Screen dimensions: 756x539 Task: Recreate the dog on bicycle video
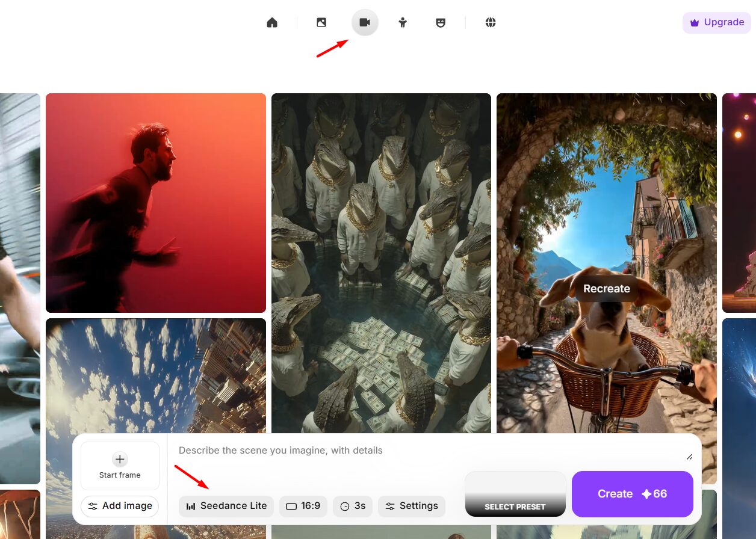pyautogui.click(x=606, y=289)
